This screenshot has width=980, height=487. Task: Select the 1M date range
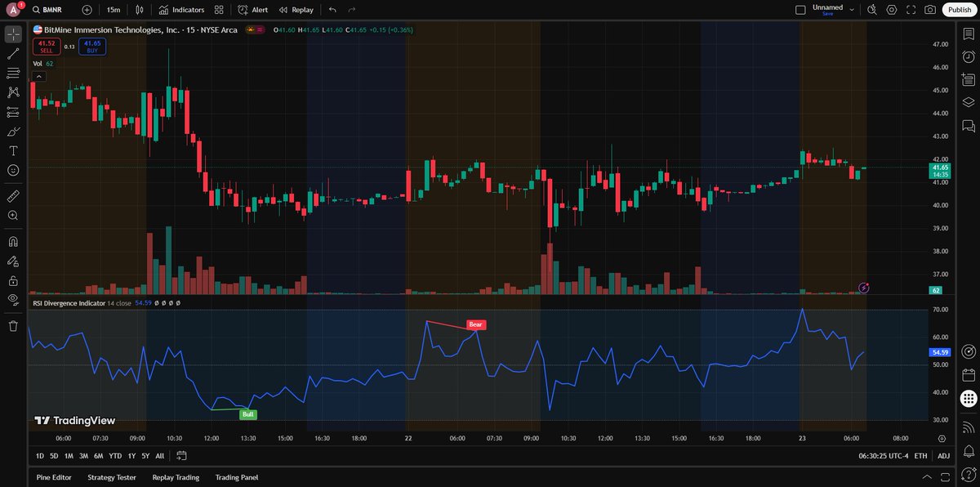tap(69, 456)
